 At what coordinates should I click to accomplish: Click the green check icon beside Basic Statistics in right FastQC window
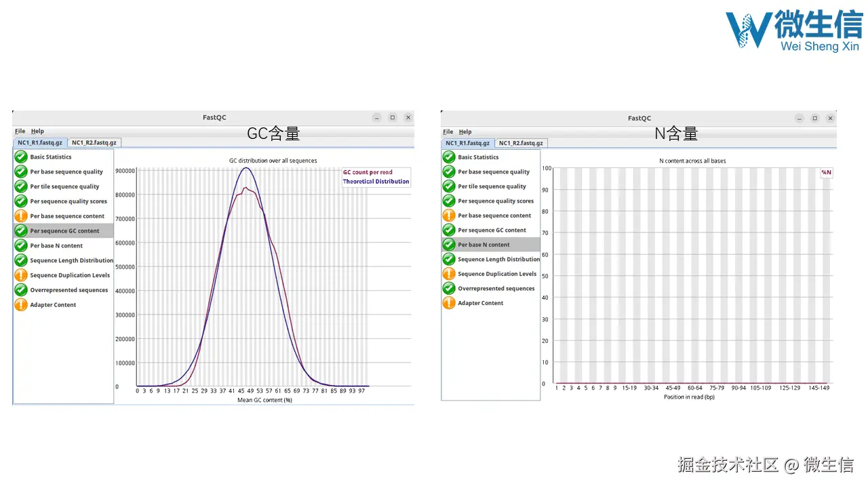tap(449, 157)
